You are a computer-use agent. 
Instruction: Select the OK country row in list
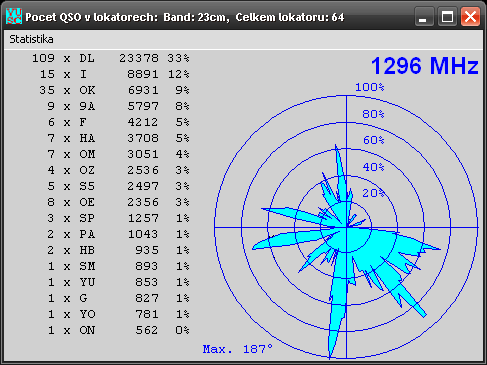(x=114, y=90)
